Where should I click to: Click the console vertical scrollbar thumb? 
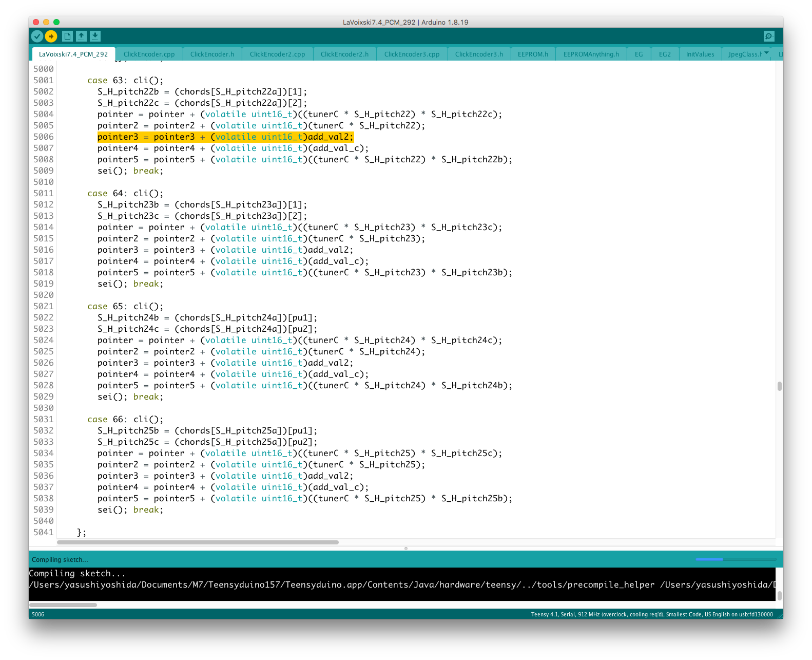pos(779,595)
